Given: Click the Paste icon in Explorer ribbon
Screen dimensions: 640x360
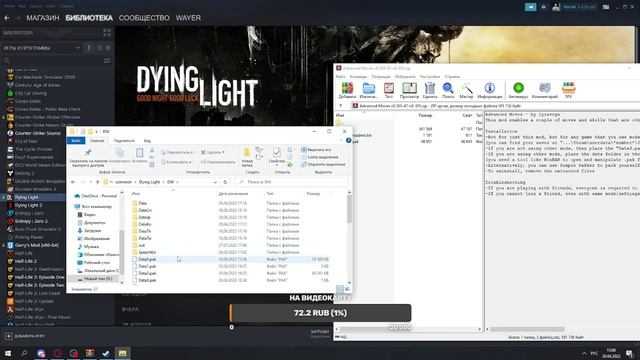Looking at the screenshot, I should pos(139,153).
